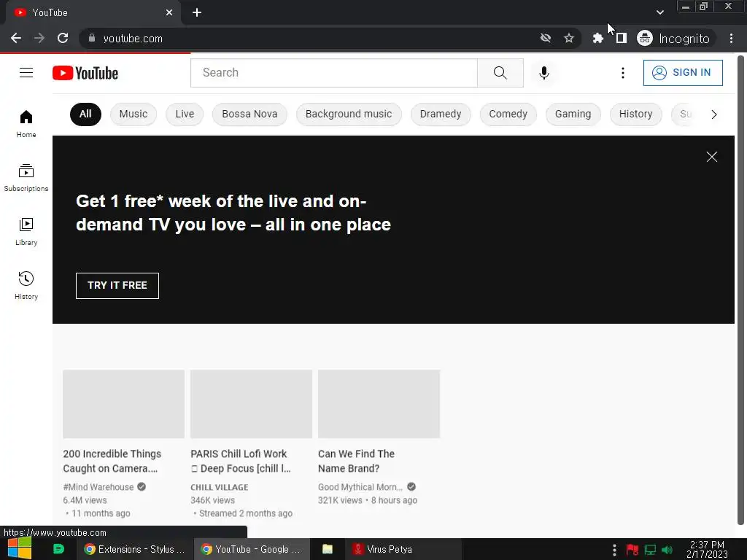Show hidden tray icons overflow
This screenshot has height=560, width=747.
click(614, 550)
